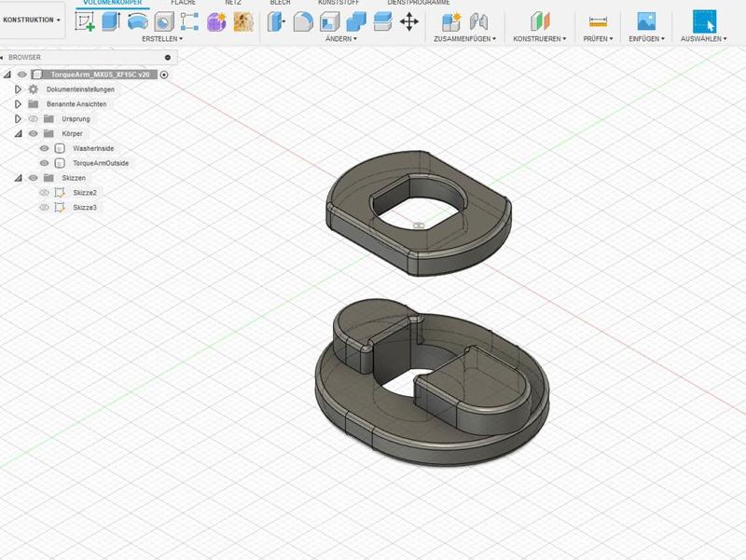
Task: Click the Select tool icon in Auswählen
Action: click(x=704, y=21)
